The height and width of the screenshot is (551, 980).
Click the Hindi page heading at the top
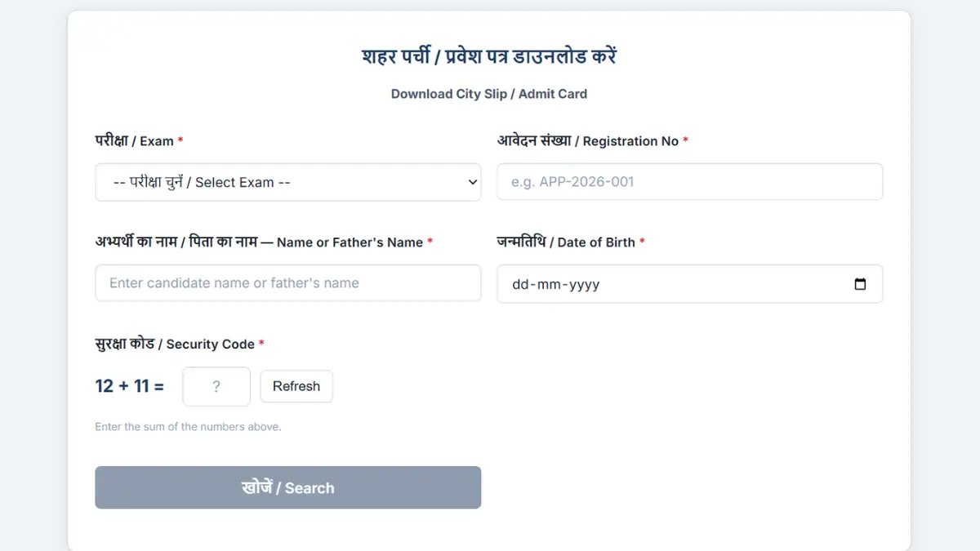pos(490,56)
